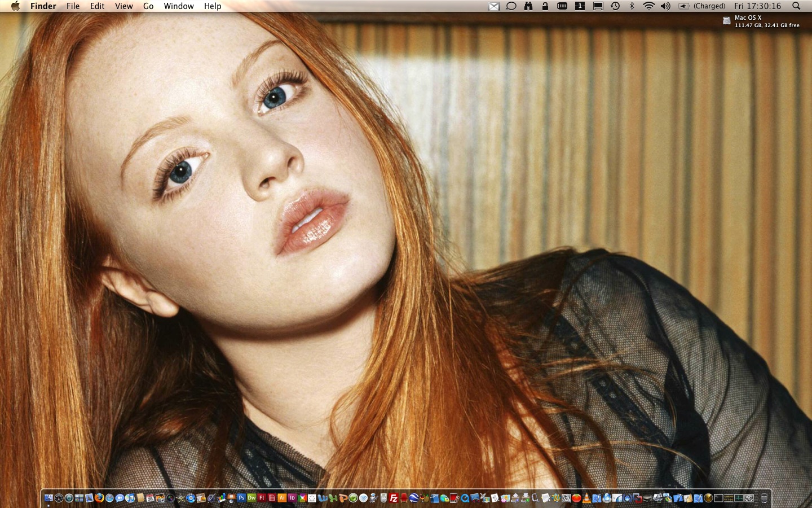Click the date and time clock

757,6
